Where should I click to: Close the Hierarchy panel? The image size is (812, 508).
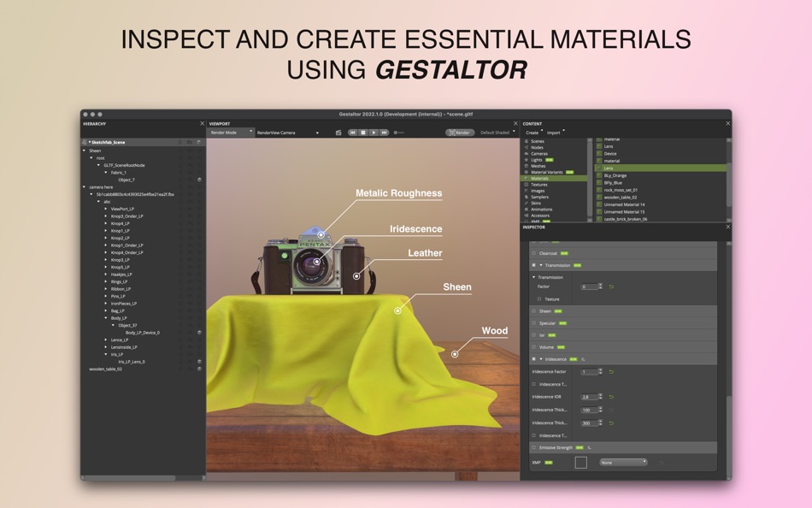click(202, 123)
